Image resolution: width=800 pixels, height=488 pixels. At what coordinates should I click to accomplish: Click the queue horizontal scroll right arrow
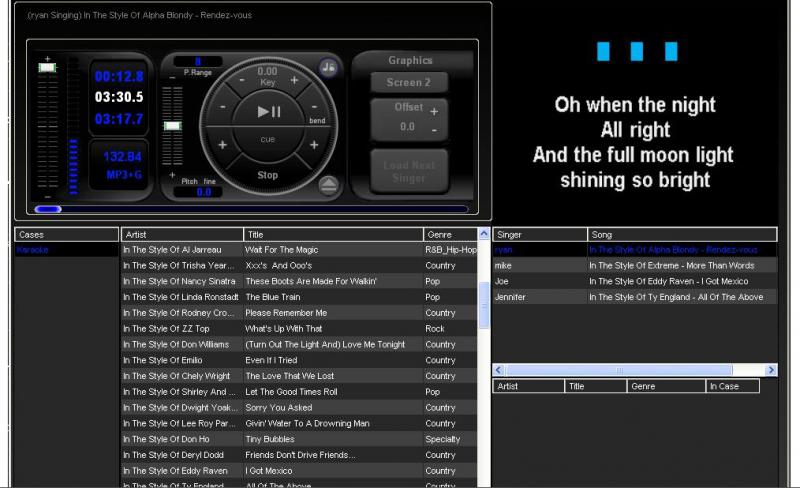point(771,370)
